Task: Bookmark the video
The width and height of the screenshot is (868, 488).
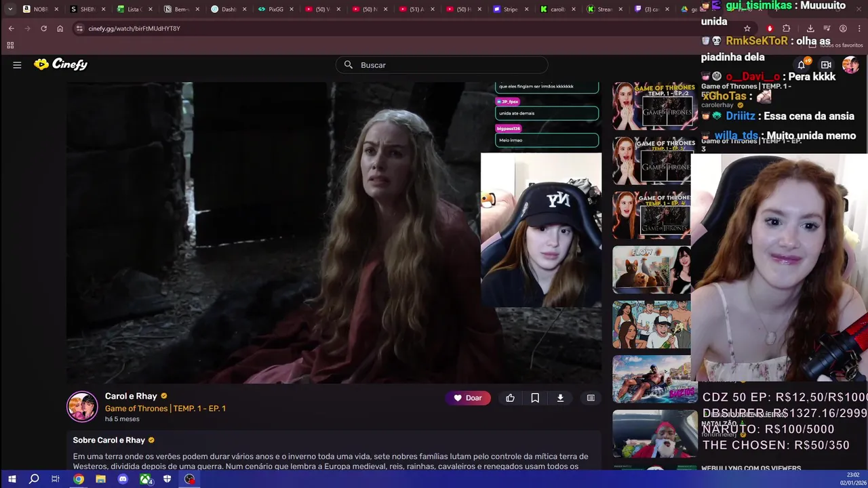Action: [x=535, y=398]
